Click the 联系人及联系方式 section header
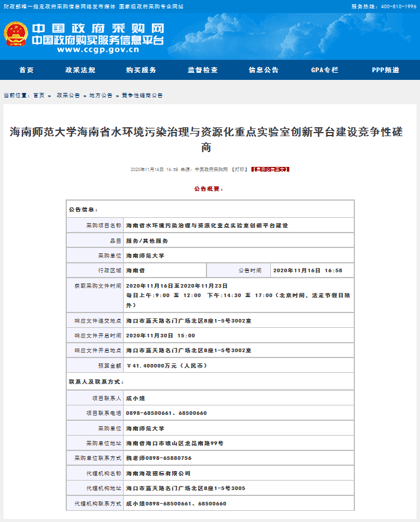This screenshot has width=420, height=522. pyautogui.click(x=96, y=382)
